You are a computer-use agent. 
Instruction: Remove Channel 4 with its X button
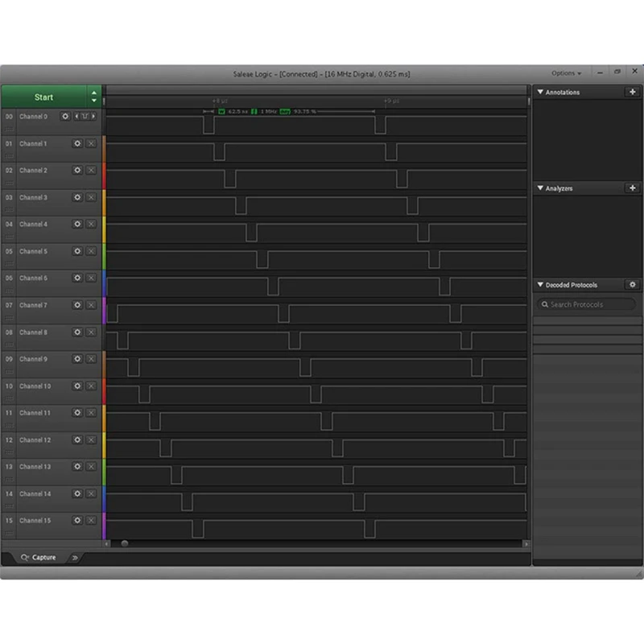coord(91,224)
